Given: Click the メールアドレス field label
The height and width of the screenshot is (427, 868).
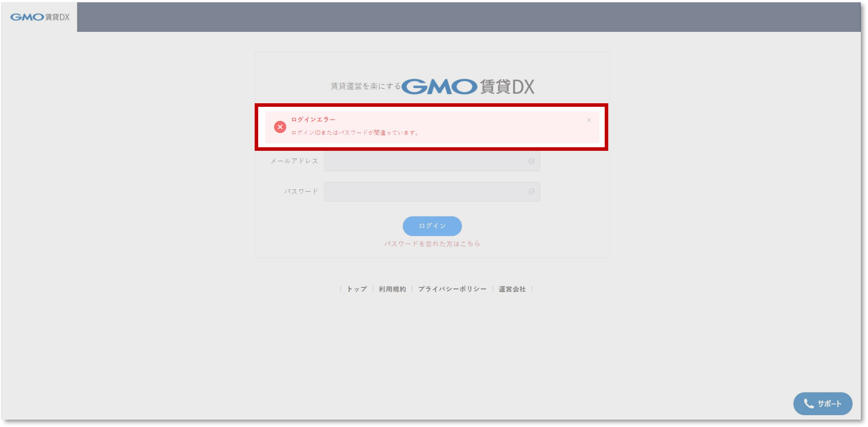Looking at the screenshot, I should point(294,161).
